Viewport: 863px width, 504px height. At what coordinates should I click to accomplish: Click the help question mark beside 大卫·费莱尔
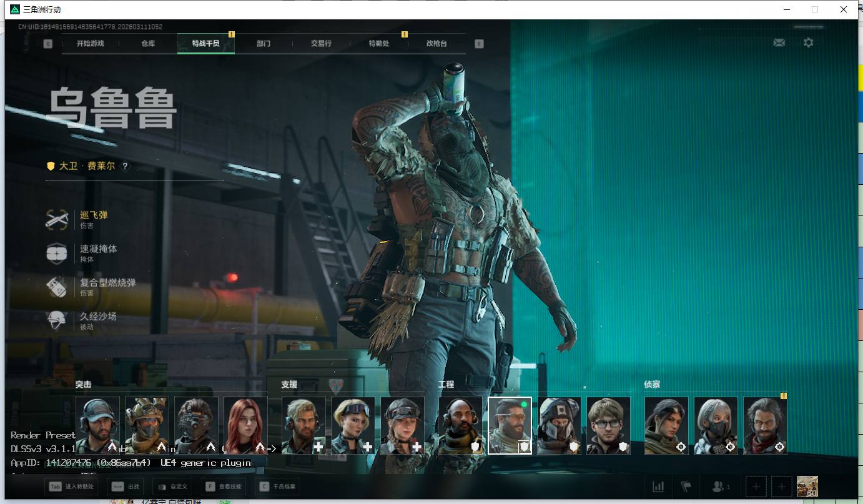pos(125,166)
